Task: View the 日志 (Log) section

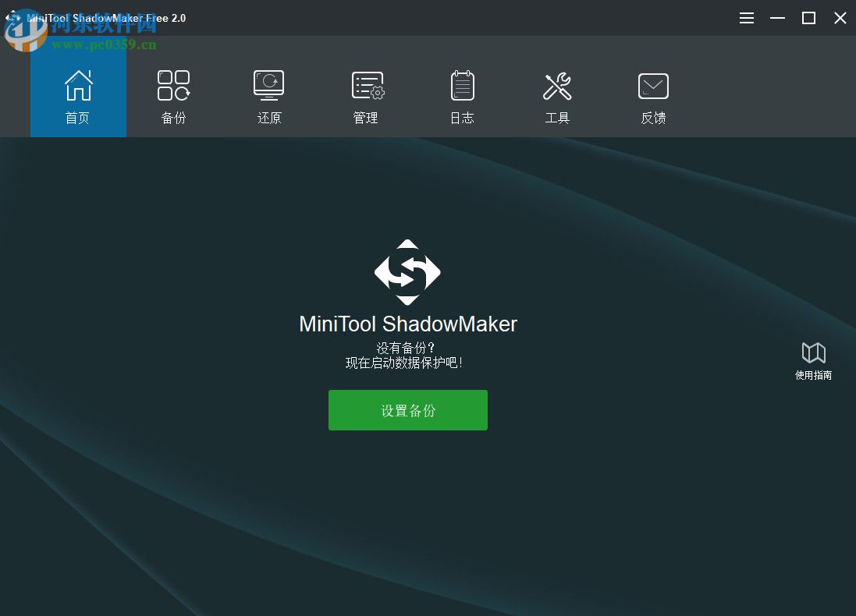Action: coord(461,95)
